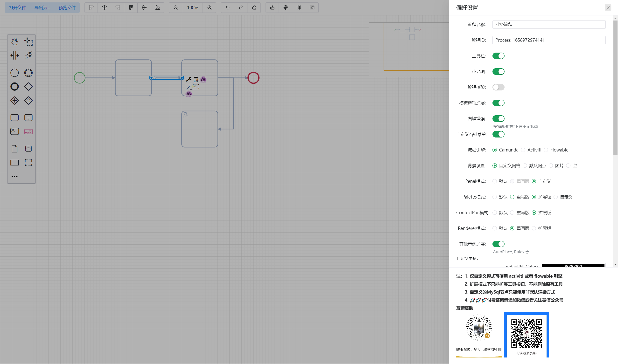This screenshot has height=364, width=618.
Task: Open the three-dots more tools palette entry
Action: point(14,176)
